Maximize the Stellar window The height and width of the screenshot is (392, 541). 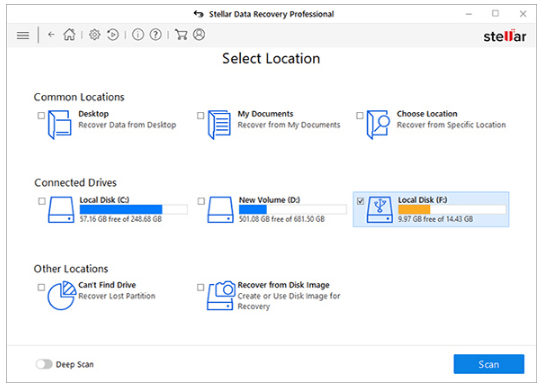(495, 13)
